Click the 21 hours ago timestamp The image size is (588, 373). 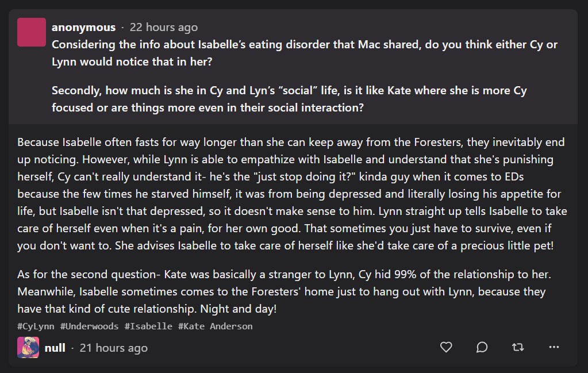coord(114,348)
